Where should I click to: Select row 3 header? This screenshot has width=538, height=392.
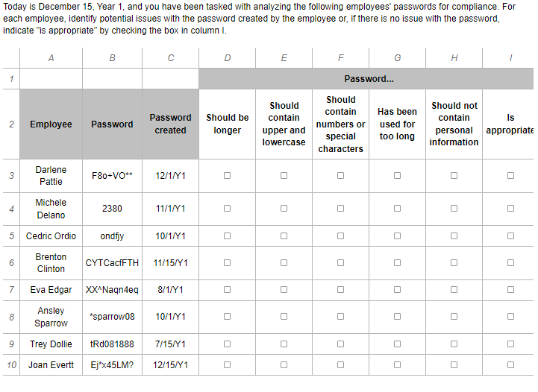(10, 176)
